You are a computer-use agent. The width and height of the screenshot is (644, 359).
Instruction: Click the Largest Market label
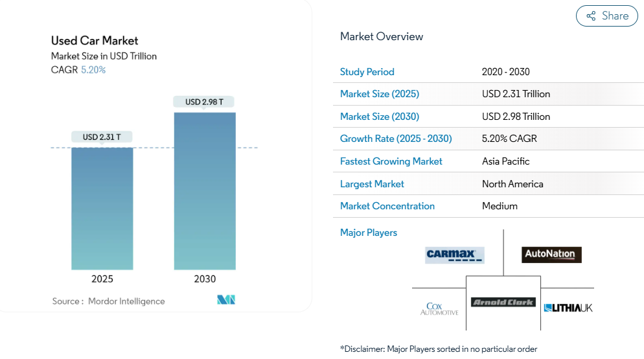(x=372, y=184)
